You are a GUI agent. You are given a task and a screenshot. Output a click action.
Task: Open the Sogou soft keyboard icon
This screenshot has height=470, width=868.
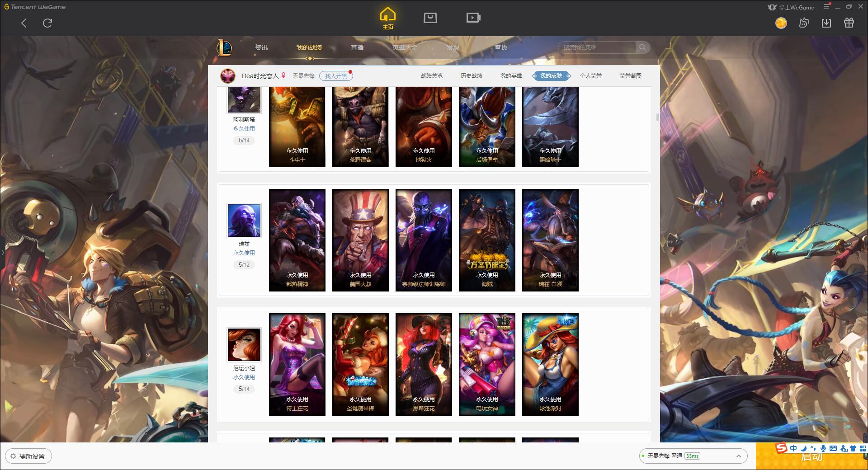coord(833,448)
